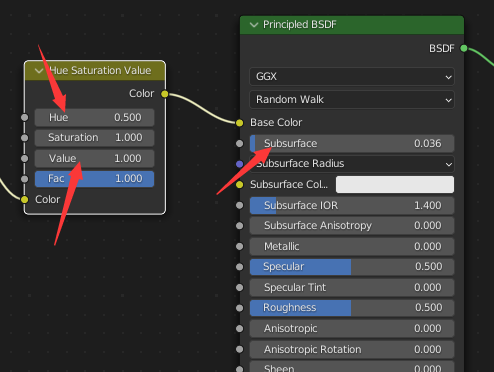Click the Subsurface IOR slider
Screen dimensions: 494x372
pos(352,205)
